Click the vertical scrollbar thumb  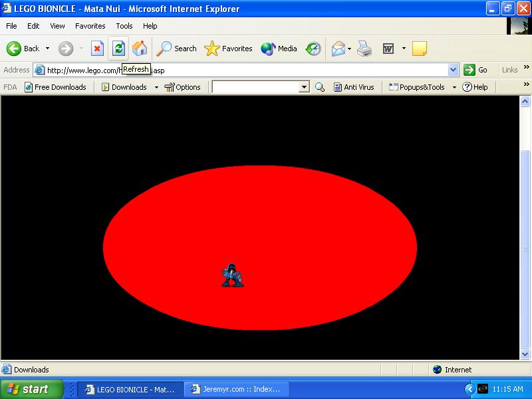point(525,249)
